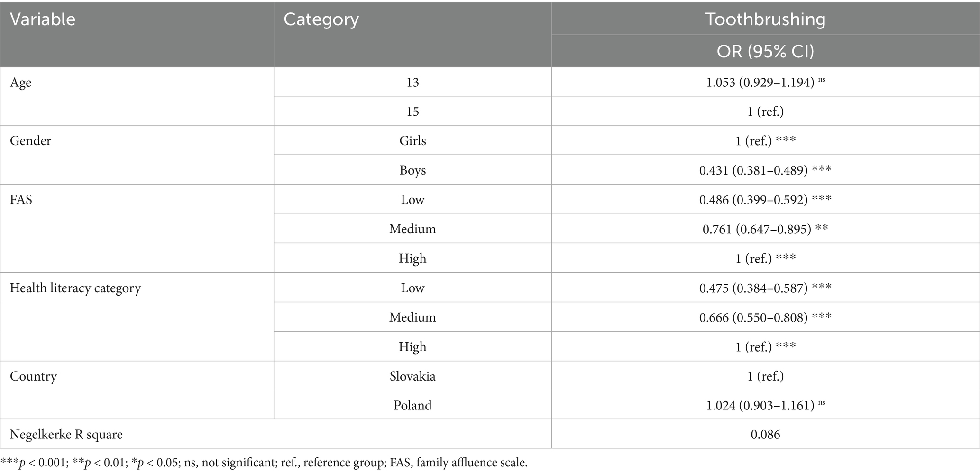980x474 pixels.
Task: Select the Health literacy category cell
Action: pyautogui.click(x=75, y=288)
